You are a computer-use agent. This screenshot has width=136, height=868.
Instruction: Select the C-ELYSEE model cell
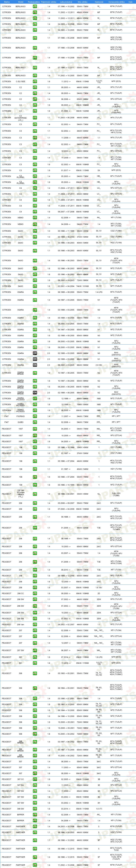(x=21, y=82)
